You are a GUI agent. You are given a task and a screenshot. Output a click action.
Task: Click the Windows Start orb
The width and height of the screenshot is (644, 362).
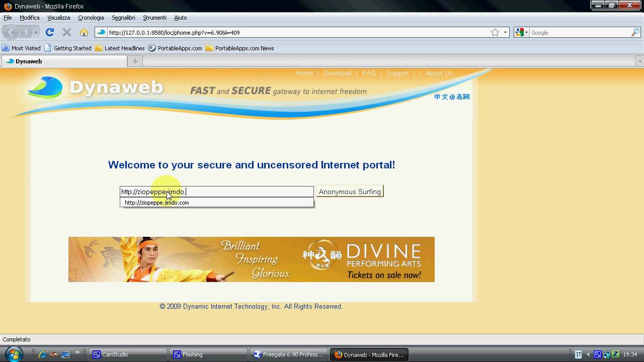[x=14, y=354]
